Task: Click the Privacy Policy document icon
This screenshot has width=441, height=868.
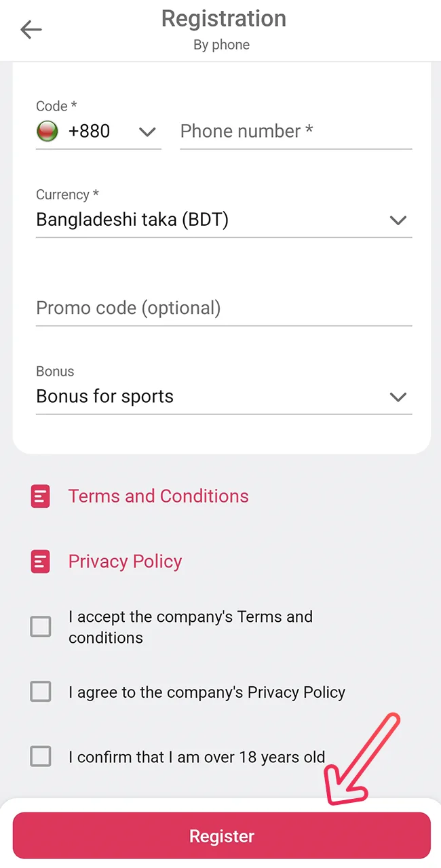Action: tap(40, 561)
